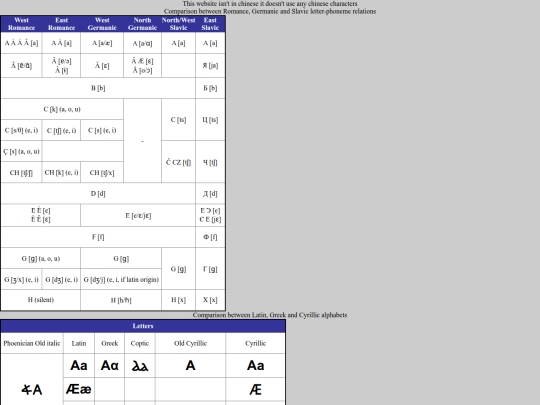Click the 'Č CZ [tʃ]' cell

pos(178,162)
